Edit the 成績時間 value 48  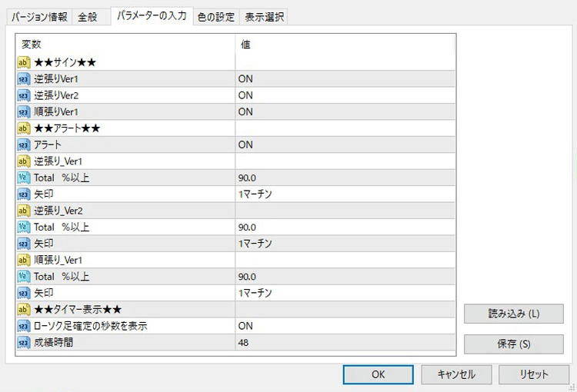tap(345, 343)
